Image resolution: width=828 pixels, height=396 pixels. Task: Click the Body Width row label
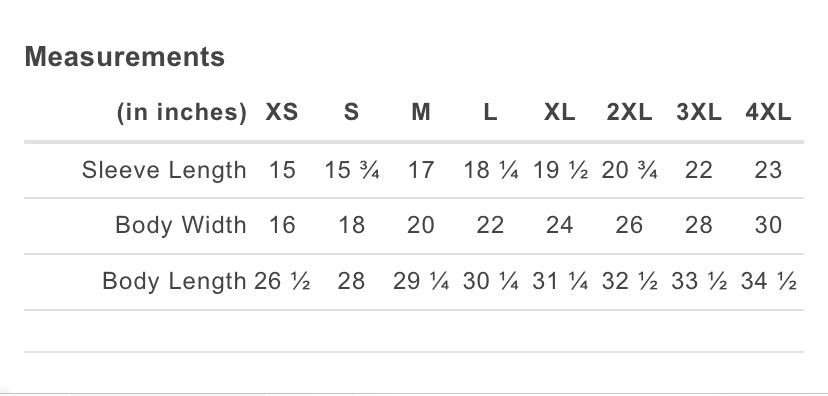pyautogui.click(x=181, y=225)
